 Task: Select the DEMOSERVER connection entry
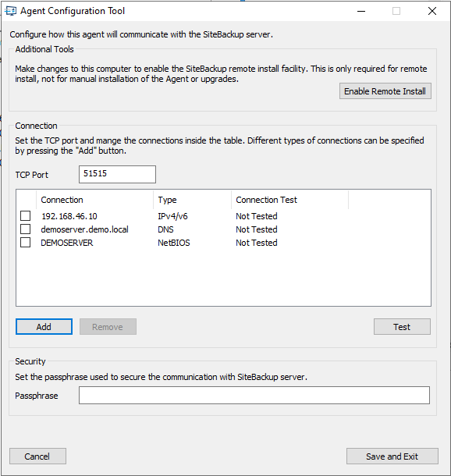click(x=67, y=243)
